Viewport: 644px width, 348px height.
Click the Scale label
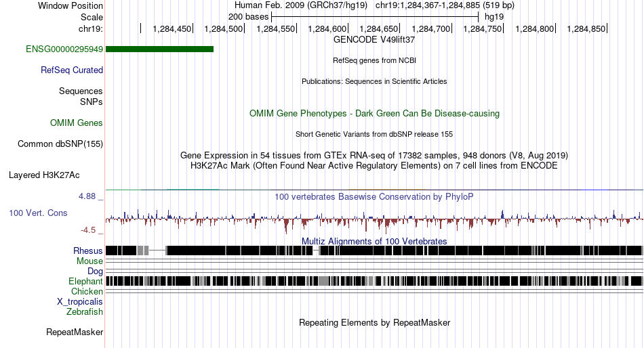92,17
